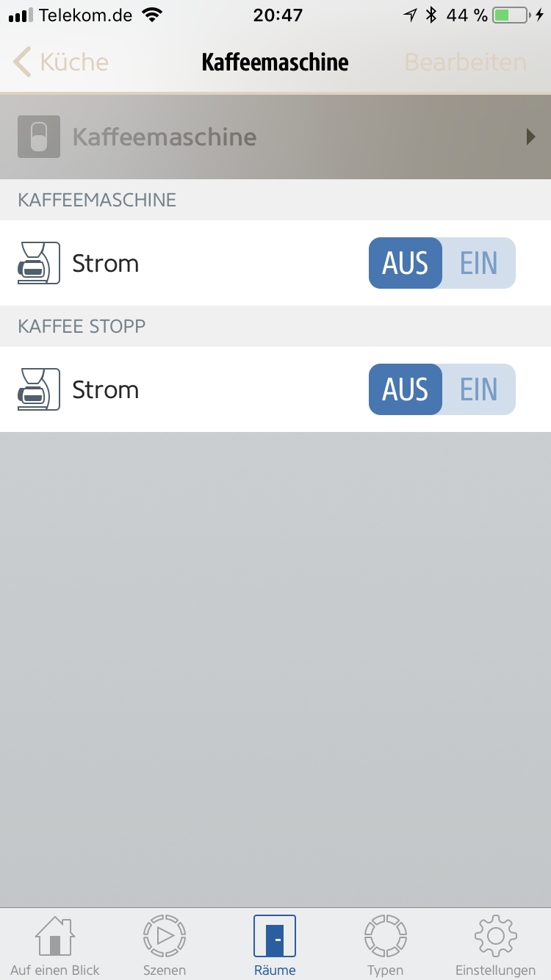Tap the coffee maker icon under KAFFEE STOPP

tap(38, 389)
